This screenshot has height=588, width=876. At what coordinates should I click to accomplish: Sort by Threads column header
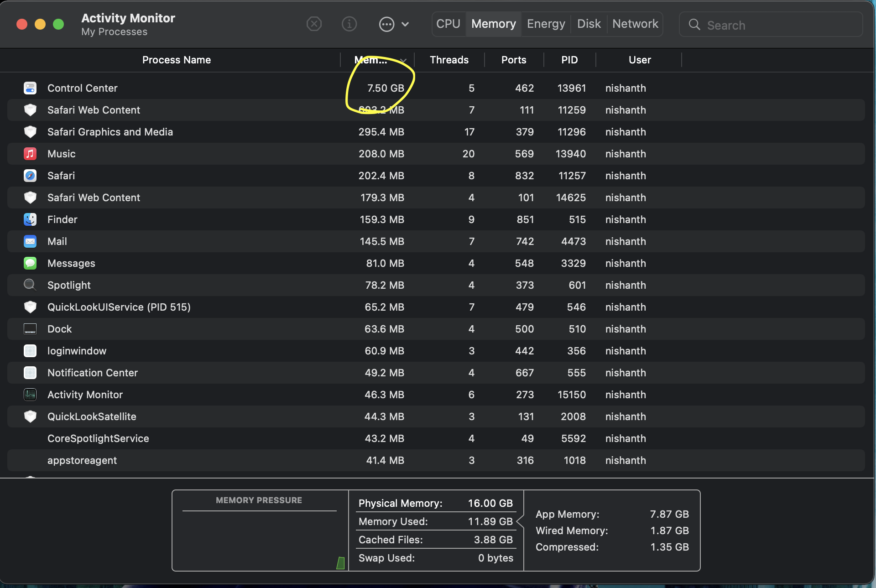449,60
